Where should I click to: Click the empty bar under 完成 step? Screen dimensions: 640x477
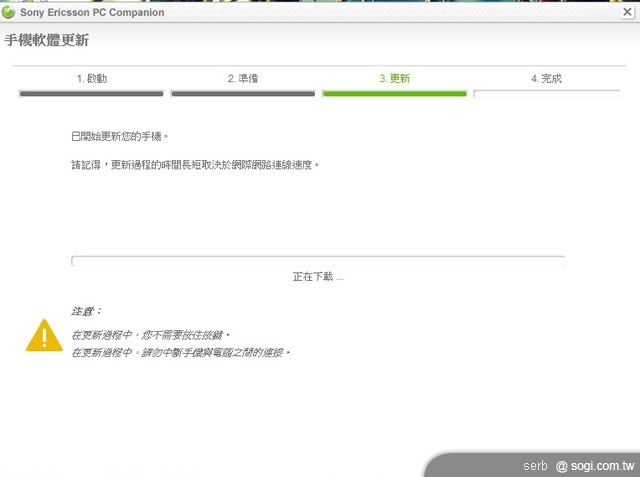point(546,94)
